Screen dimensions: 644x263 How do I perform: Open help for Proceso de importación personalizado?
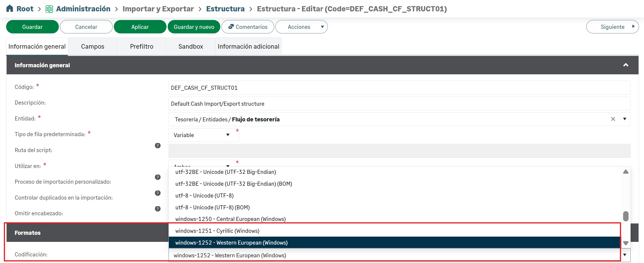157,177
